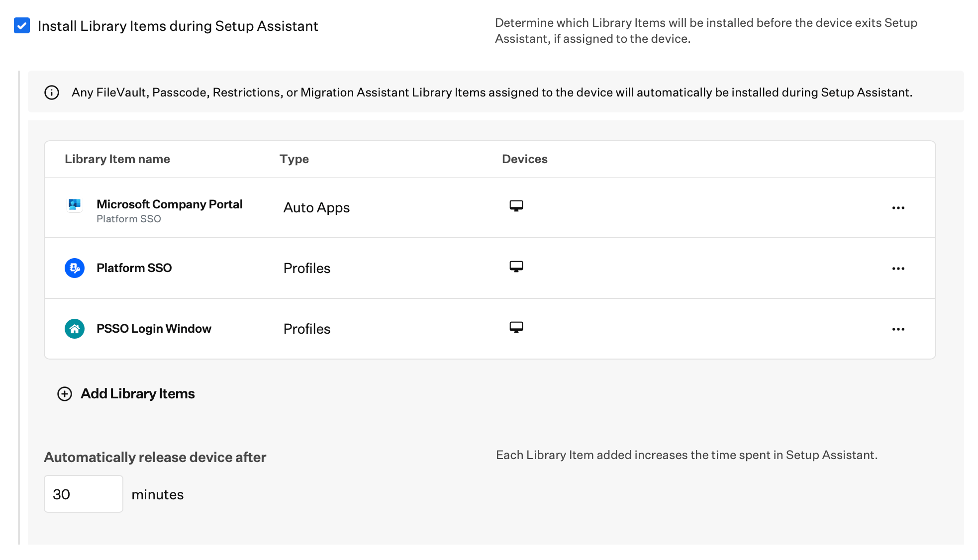Click the FileVault, Passcode, Restrictions notice text
The width and height of the screenshot is (978, 560).
pyautogui.click(x=492, y=93)
